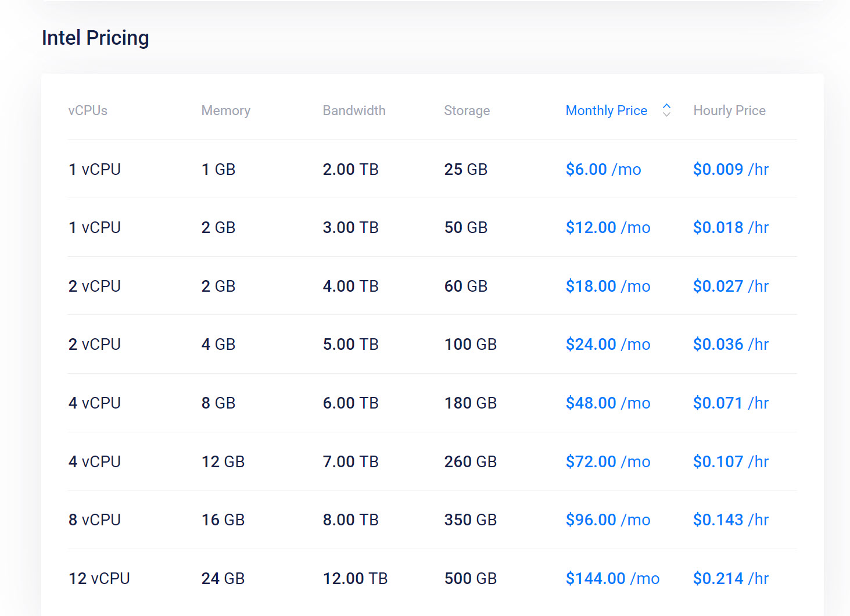This screenshot has height=616, width=850.
Task: Click the vCPUs column header
Action: pyautogui.click(x=88, y=110)
